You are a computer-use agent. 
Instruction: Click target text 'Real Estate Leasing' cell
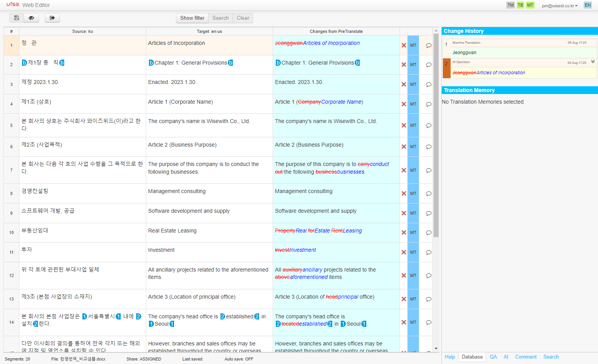click(x=209, y=232)
